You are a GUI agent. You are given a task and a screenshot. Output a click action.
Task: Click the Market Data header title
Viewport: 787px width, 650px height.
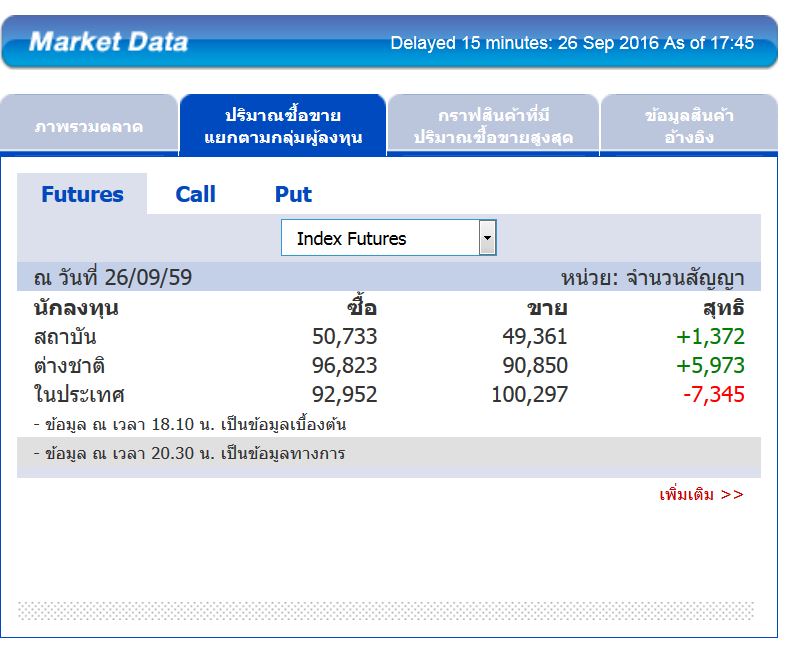(x=108, y=42)
